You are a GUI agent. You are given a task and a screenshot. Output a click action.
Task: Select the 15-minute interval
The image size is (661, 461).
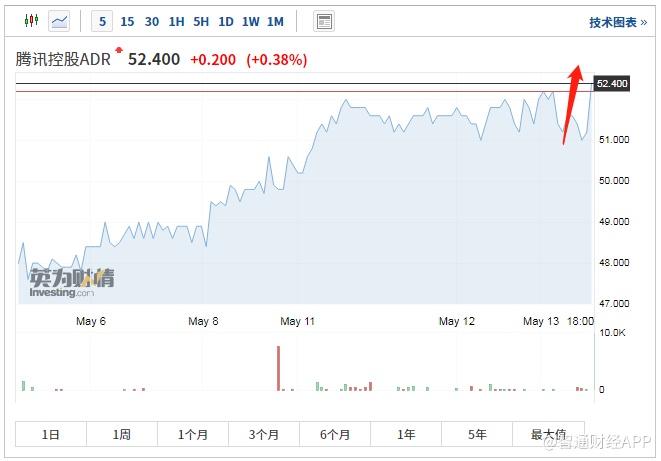point(127,21)
